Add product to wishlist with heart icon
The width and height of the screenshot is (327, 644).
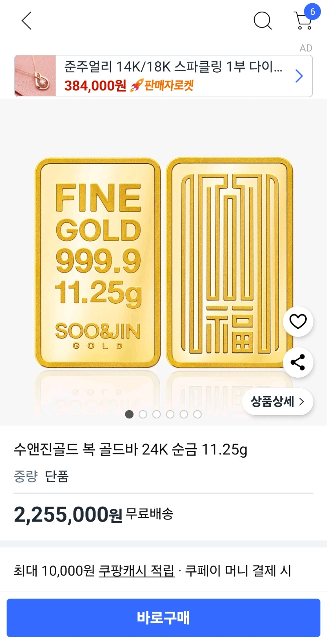pyautogui.click(x=298, y=321)
